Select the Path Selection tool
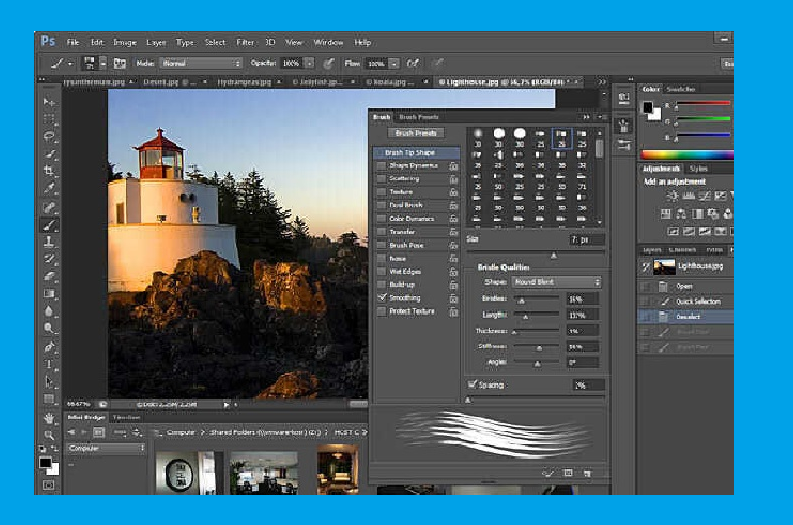This screenshot has width=793, height=525. coord(49,381)
